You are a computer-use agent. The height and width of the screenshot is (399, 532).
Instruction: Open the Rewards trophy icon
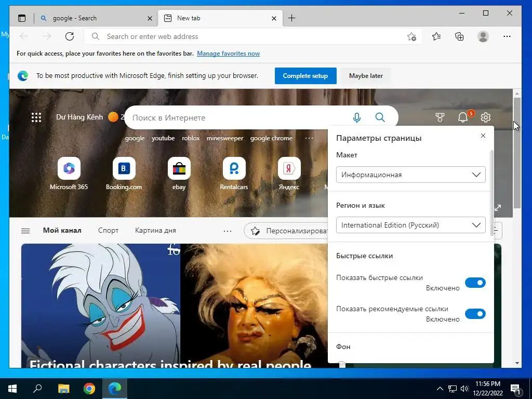pyautogui.click(x=440, y=117)
